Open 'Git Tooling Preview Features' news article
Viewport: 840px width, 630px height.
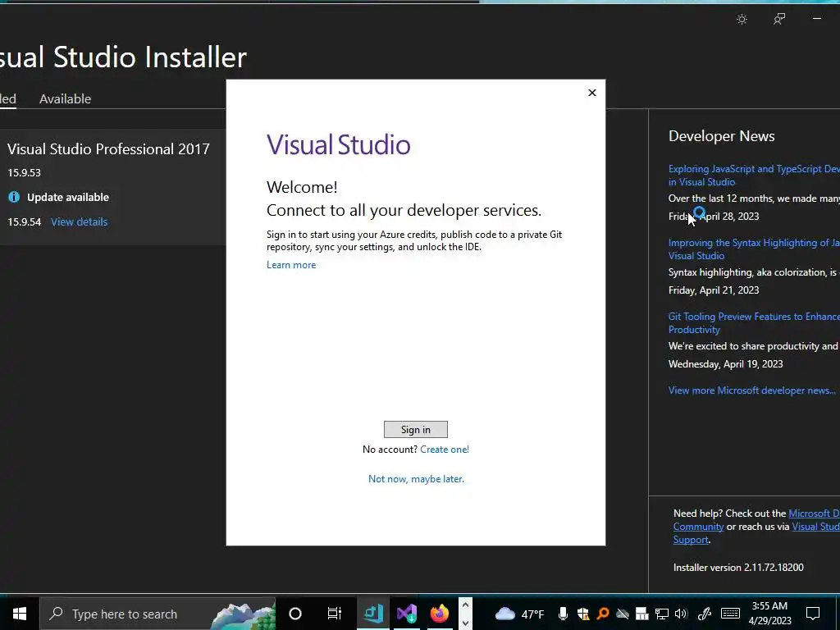click(754, 323)
